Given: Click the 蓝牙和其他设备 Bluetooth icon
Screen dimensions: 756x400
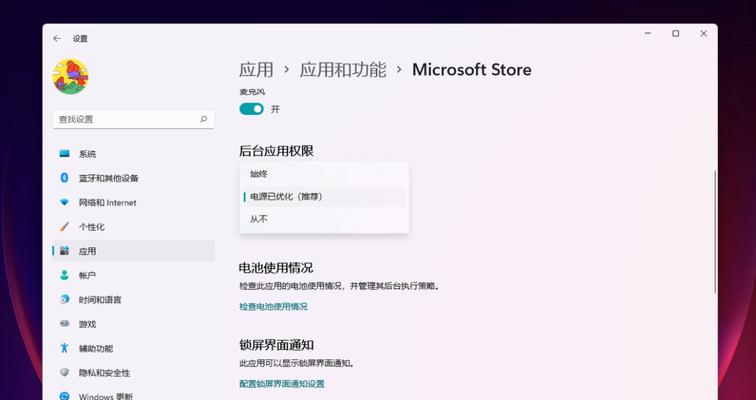Looking at the screenshot, I should 64,178.
